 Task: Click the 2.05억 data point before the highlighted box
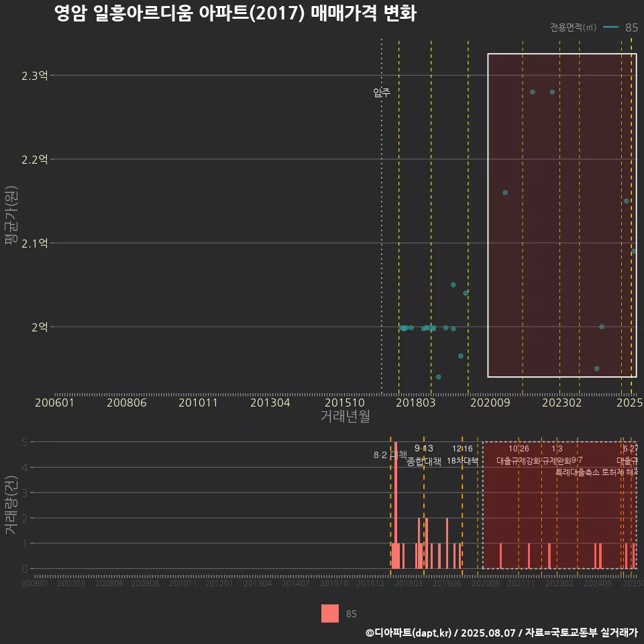pos(453,284)
